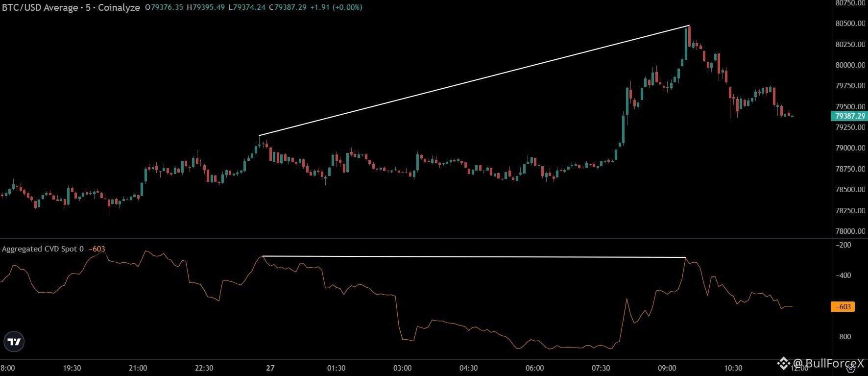868x376 pixels.
Task: Click the 04:30 time axis label
Action: point(469,368)
